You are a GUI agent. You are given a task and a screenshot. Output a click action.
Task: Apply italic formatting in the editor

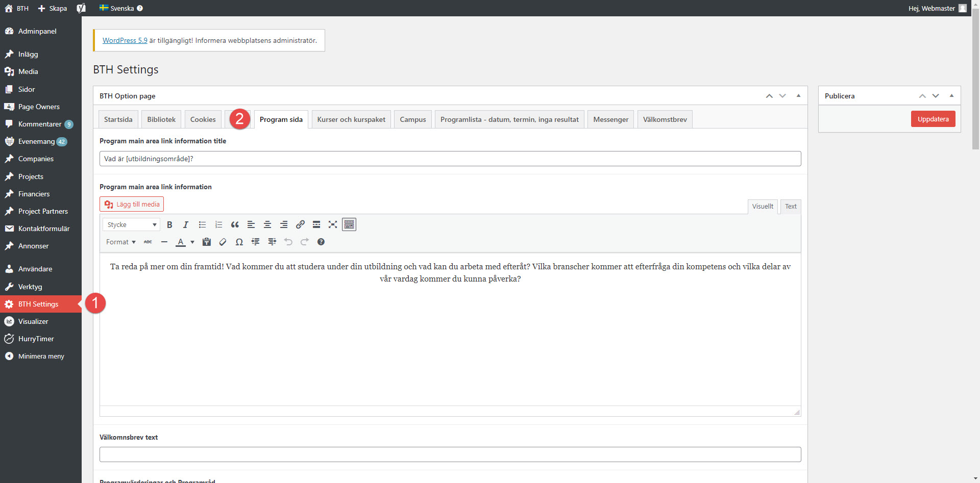[186, 224]
